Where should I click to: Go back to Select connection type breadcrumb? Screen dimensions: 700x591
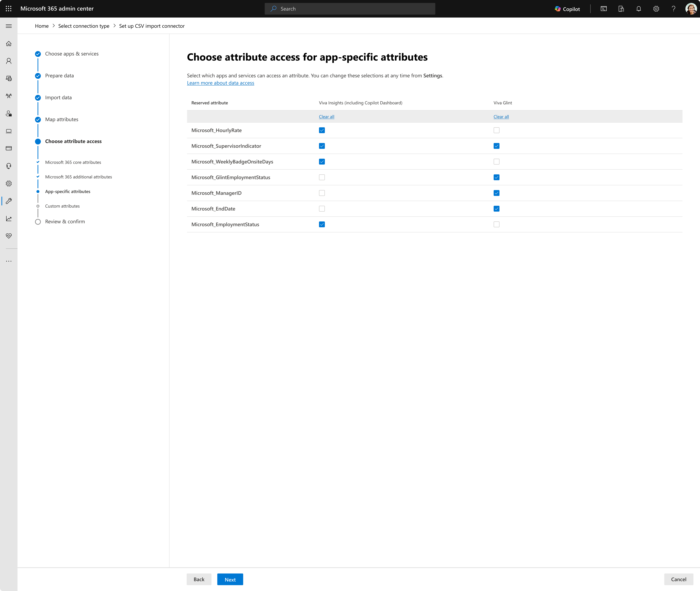(84, 26)
